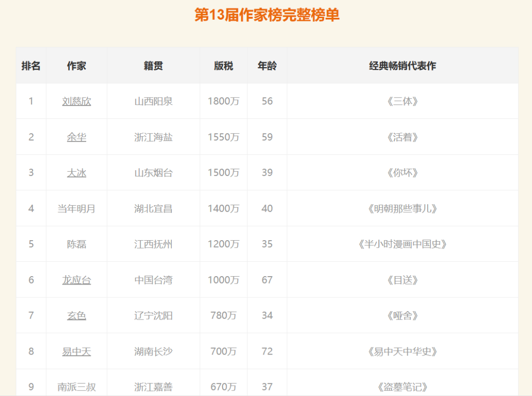This screenshot has height=396, width=532.
Task: Click the royalty value 670万
Action: click(224, 387)
